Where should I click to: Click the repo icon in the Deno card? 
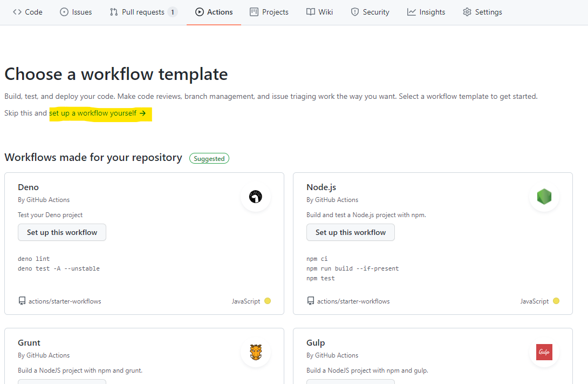pyautogui.click(x=22, y=301)
